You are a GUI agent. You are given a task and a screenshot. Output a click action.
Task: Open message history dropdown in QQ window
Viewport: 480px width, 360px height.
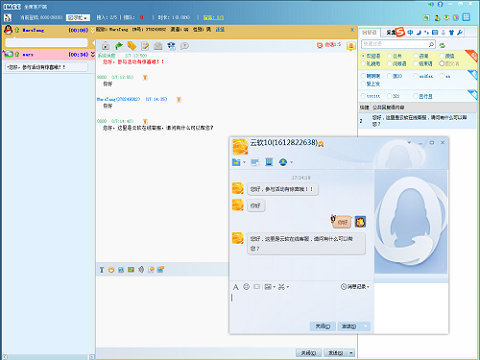point(355,287)
